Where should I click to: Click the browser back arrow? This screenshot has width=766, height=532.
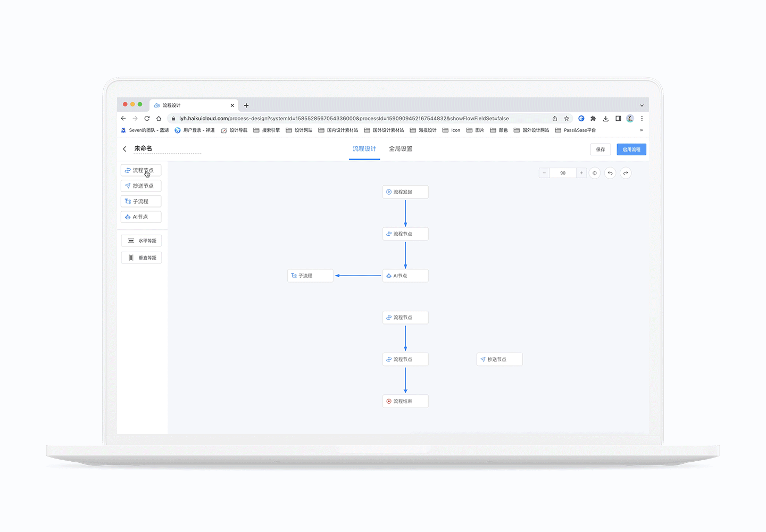point(123,119)
